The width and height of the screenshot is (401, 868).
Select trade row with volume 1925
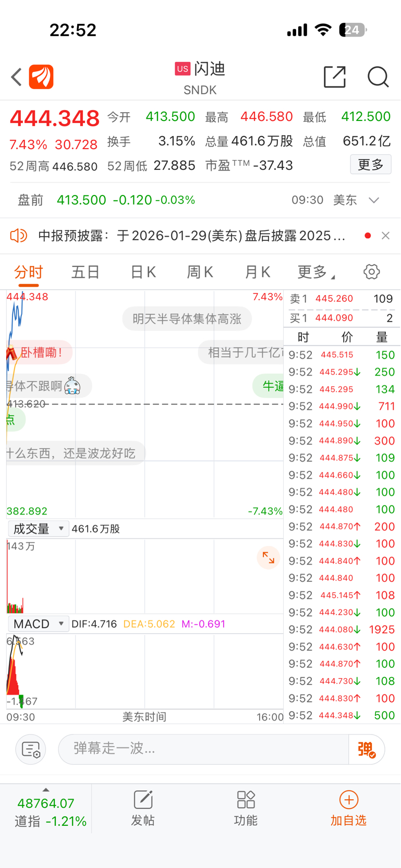342,629
